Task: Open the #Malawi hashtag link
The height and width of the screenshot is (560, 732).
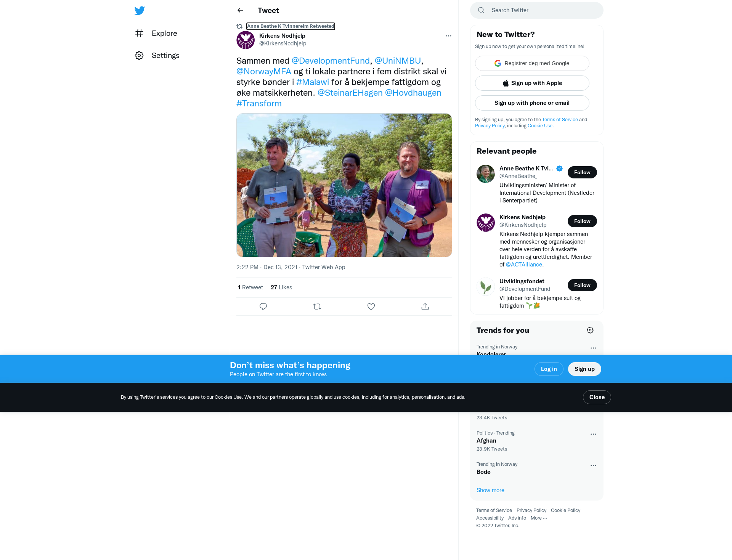Action: pyautogui.click(x=313, y=82)
